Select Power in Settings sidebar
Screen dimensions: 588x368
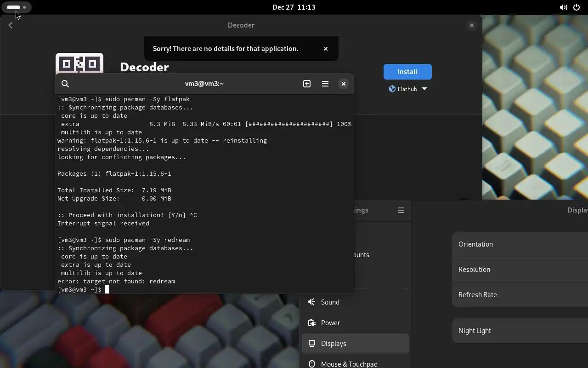click(x=355, y=323)
